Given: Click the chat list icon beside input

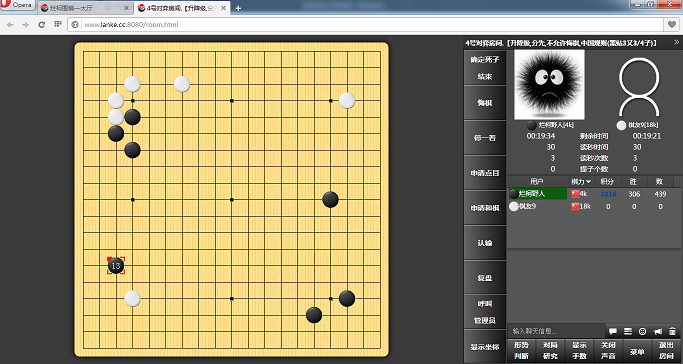Looking at the screenshot, I should click(628, 331).
